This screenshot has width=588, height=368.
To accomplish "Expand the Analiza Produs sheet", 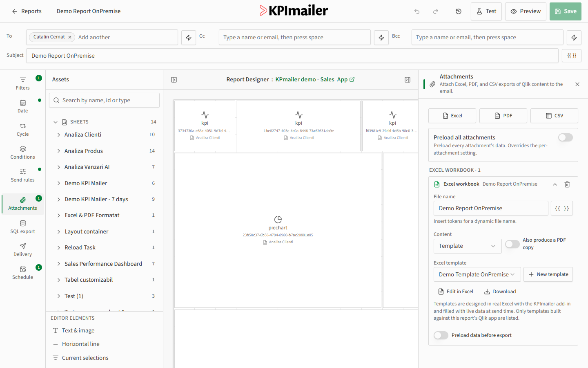I will (59, 151).
